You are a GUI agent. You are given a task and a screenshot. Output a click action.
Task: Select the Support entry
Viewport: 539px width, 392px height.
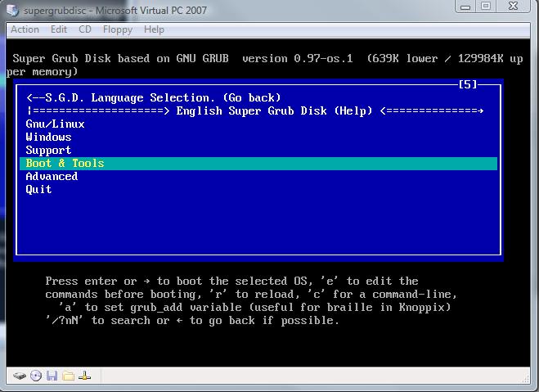point(258,150)
